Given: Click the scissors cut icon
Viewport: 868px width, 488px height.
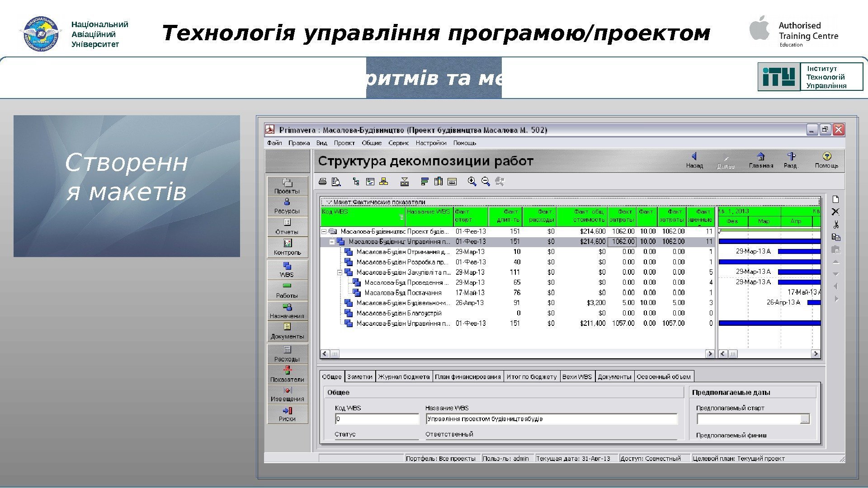Looking at the screenshot, I should pyautogui.click(x=836, y=225).
